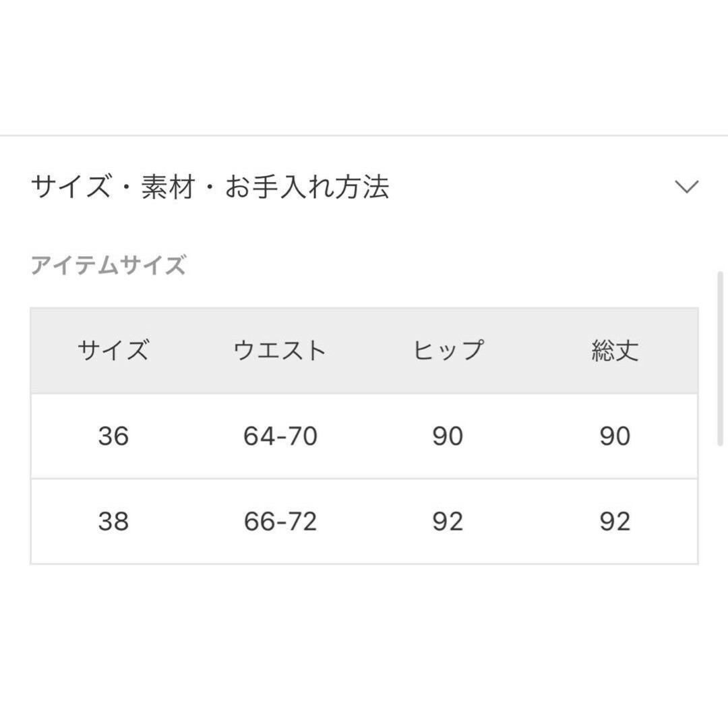The height and width of the screenshot is (728, 728).
Task: Click waist value 64-70
Action: pos(280,436)
